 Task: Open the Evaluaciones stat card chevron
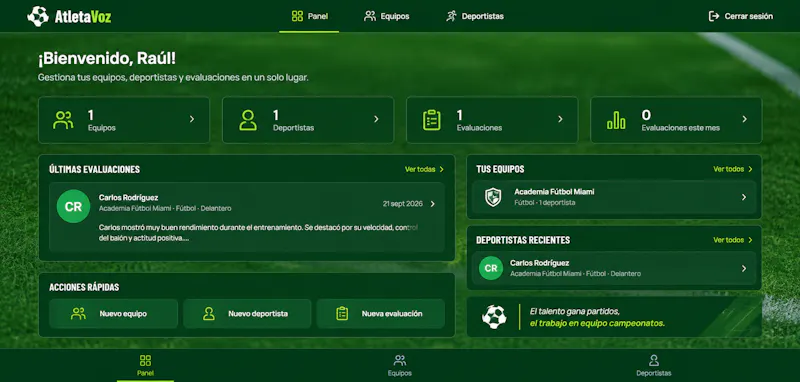(560, 119)
